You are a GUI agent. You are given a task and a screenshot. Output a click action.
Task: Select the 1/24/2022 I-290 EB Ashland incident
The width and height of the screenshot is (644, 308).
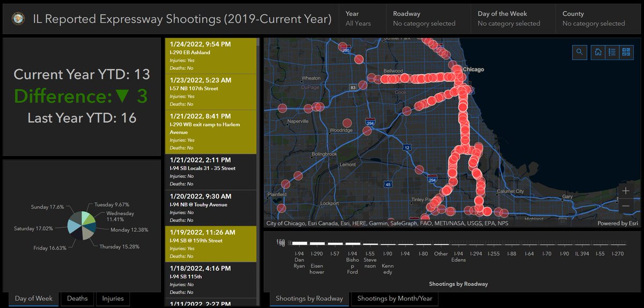210,56
